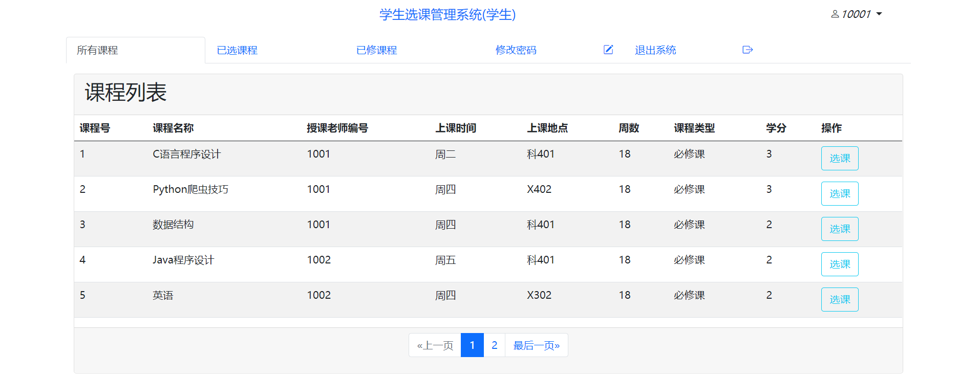
Task: Click 科401 in the C语言程序设计 row
Action: point(541,154)
